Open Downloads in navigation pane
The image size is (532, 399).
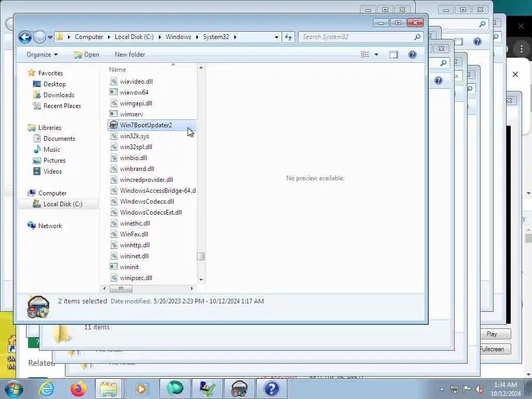[x=59, y=95]
